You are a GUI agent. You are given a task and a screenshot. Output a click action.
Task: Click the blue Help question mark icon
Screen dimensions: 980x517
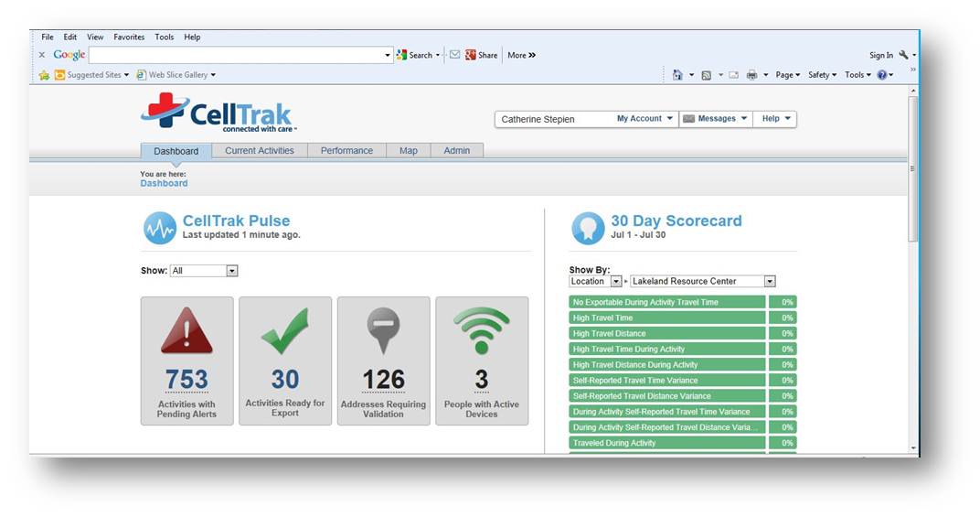click(882, 75)
